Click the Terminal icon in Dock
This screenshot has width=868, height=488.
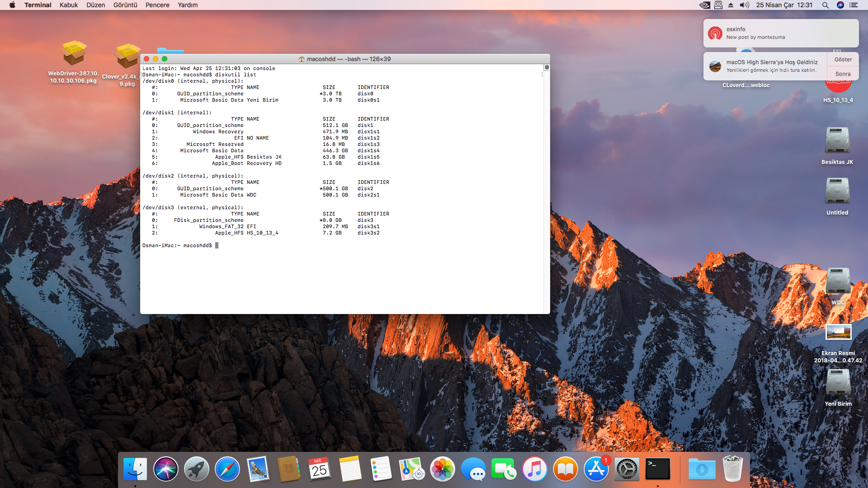tap(657, 469)
